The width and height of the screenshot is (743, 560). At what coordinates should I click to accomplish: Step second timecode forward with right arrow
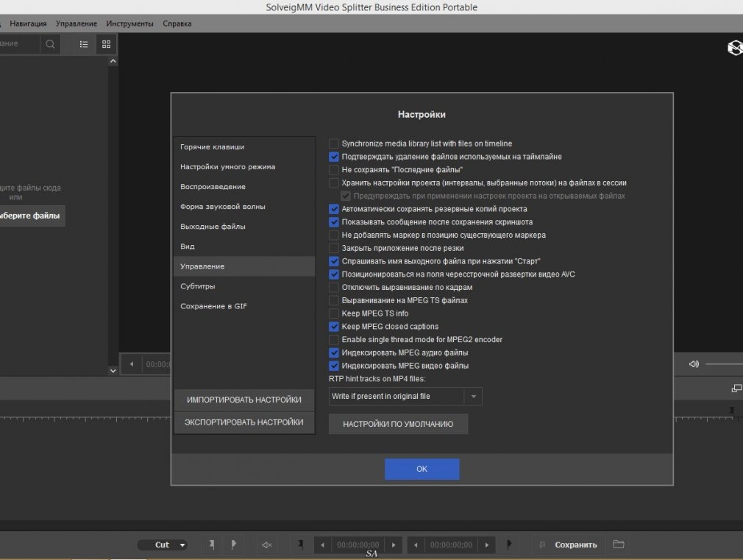(x=487, y=545)
